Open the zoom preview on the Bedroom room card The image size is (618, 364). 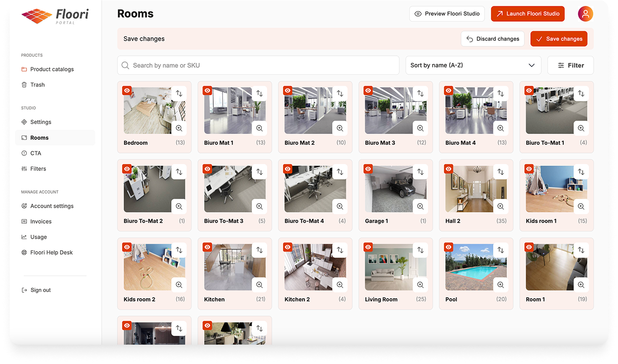(179, 128)
